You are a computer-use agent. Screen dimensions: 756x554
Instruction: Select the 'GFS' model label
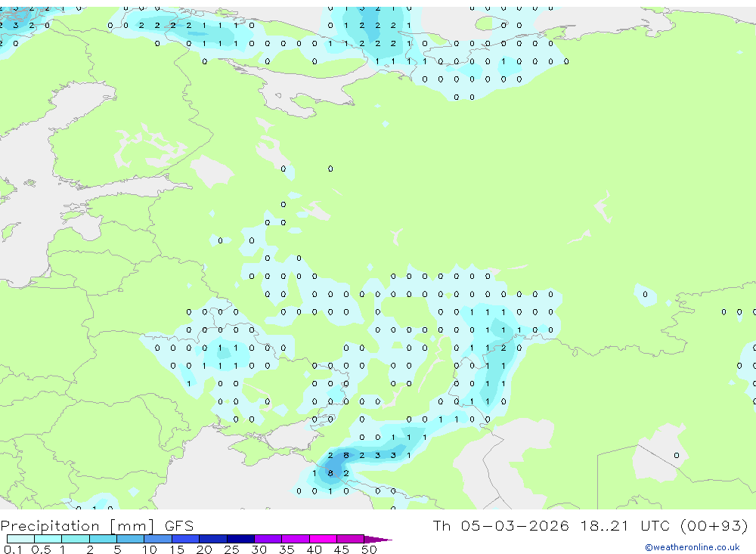[x=179, y=525]
